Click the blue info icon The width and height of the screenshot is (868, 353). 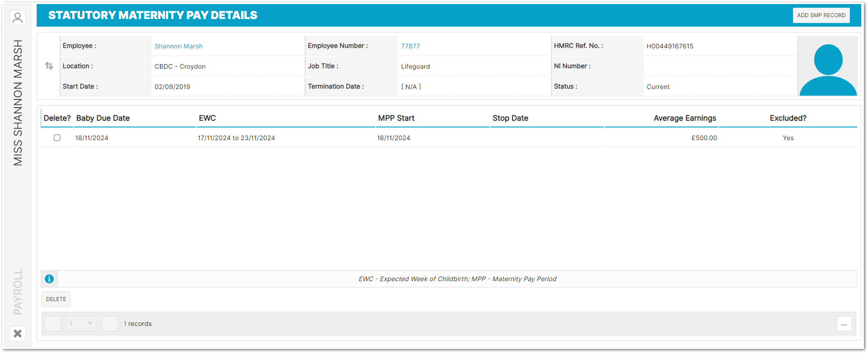tap(49, 279)
